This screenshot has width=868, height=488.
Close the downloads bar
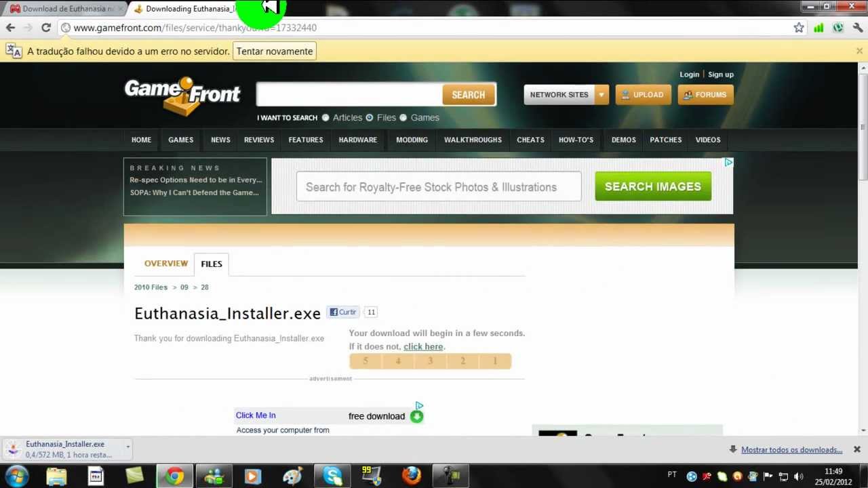click(x=856, y=449)
